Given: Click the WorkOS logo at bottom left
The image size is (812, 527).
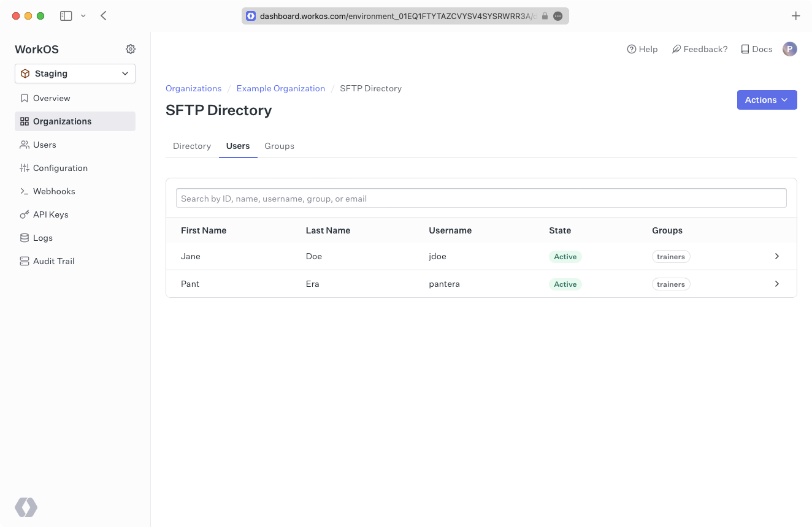Looking at the screenshot, I should click(x=26, y=507).
